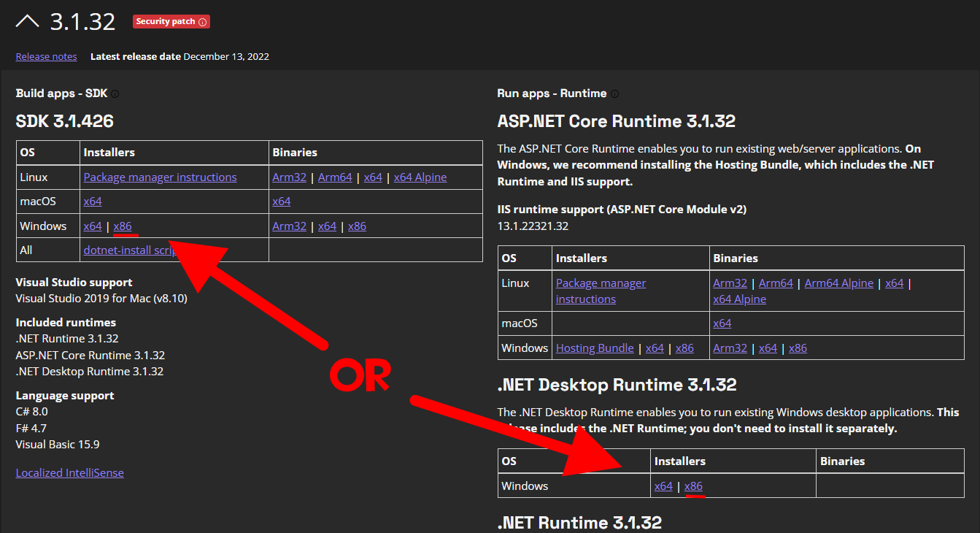
Task: Click IIS module version 13.1.22321.32
Action: click(533, 226)
